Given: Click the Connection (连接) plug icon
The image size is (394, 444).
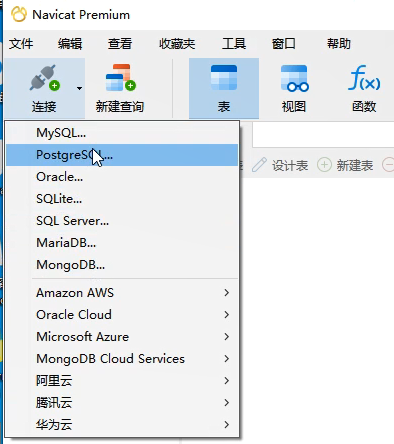Looking at the screenshot, I should tap(44, 78).
